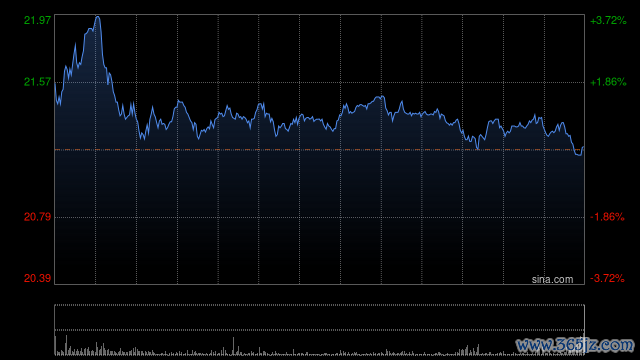Click the -3.72% percentage label
This screenshot has width=640, height=360.
607,278
